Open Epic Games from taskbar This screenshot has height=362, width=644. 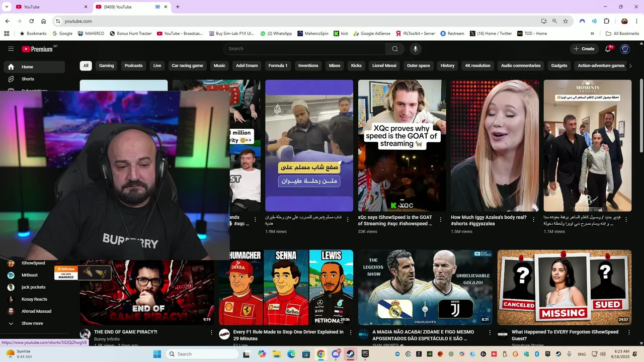click(365, 354)
